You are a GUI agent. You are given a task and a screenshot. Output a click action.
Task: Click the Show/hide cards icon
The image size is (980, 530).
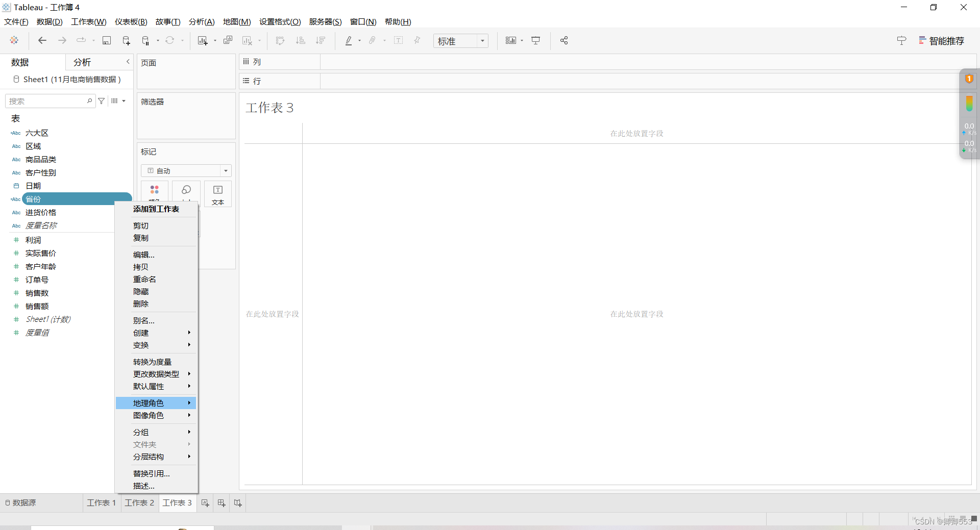(511, 40)
